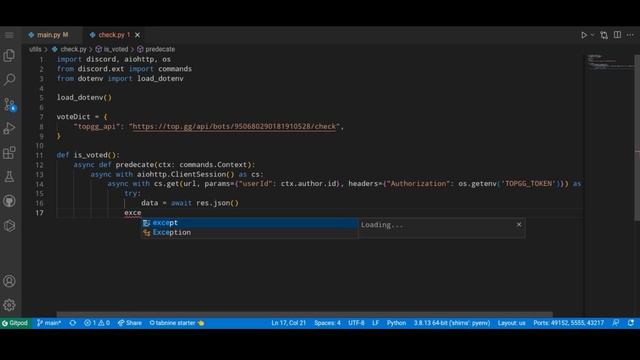This screenshot has width=640, height=360.
Task: Open the hexagon extension view in activity bar
Action: click(x=9, y=225)
